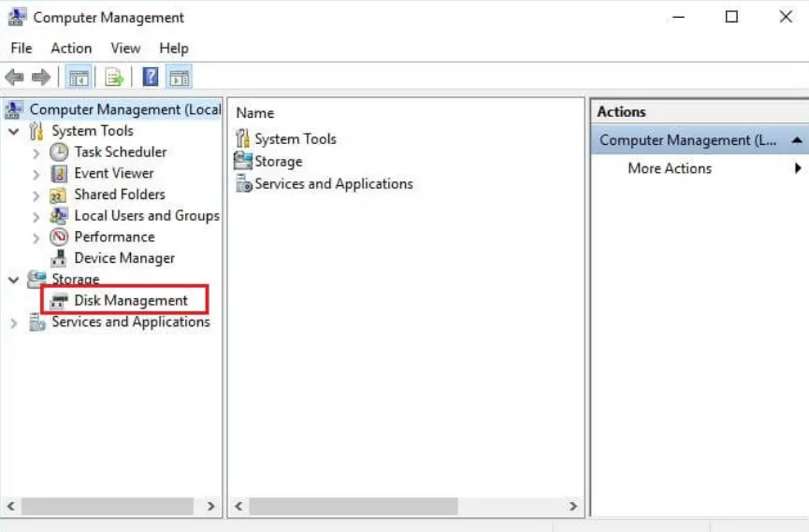Click the Computer Management (Local) root icon

pyautogui.click(x=14, y=110)
